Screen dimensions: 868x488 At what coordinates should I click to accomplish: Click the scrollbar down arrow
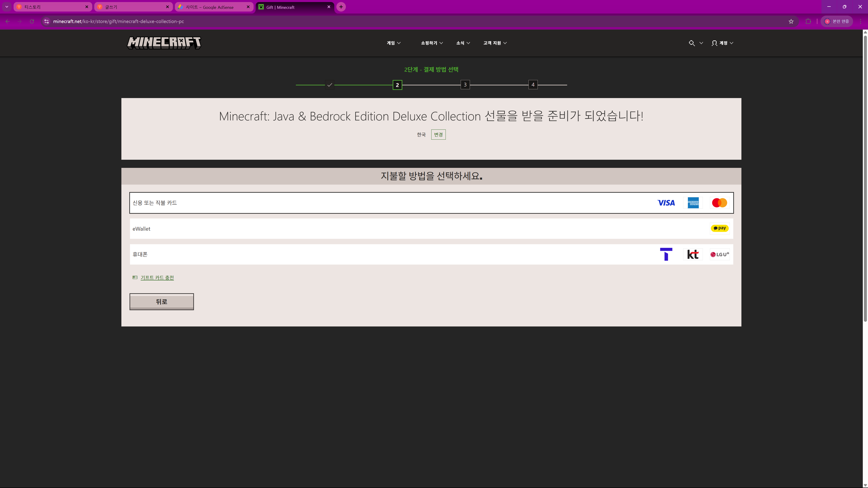pos(865,485)
